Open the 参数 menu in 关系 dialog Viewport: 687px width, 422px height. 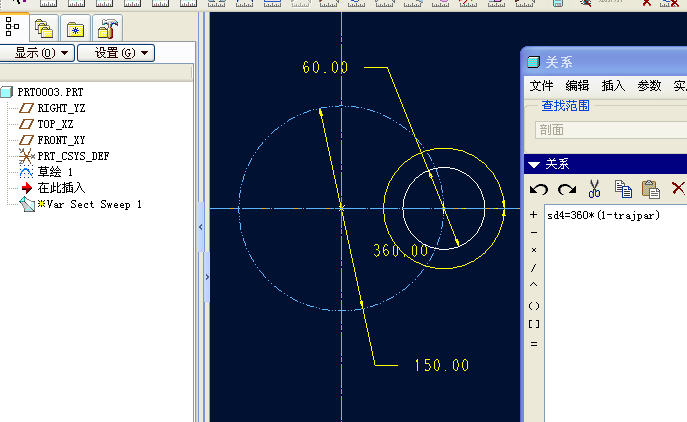[x=649, y=86]
